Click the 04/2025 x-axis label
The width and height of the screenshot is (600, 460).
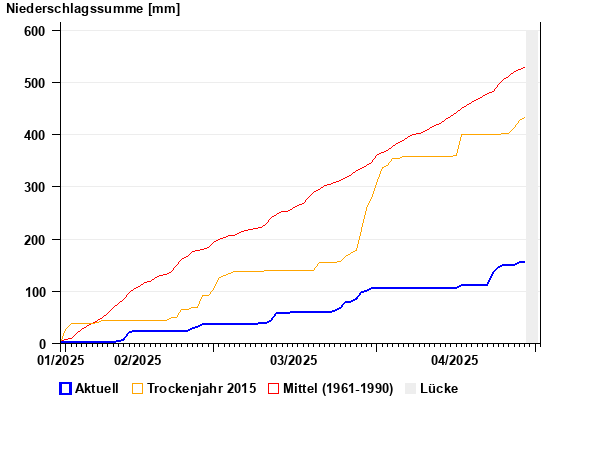click(455, 360)
